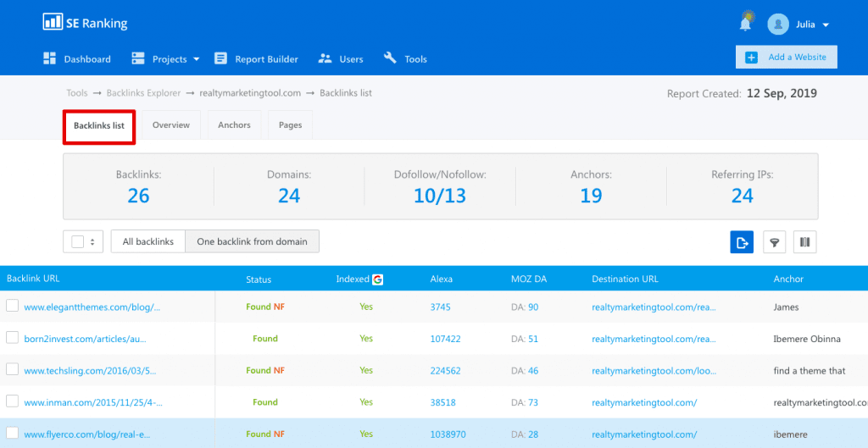Select the All backlinks filter
Image resolution: width=868 pixels, height=448 pixels.
(147, 241)
